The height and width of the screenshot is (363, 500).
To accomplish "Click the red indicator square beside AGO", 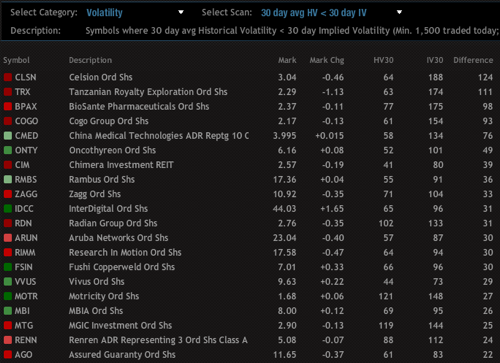I will click(8, 355).
